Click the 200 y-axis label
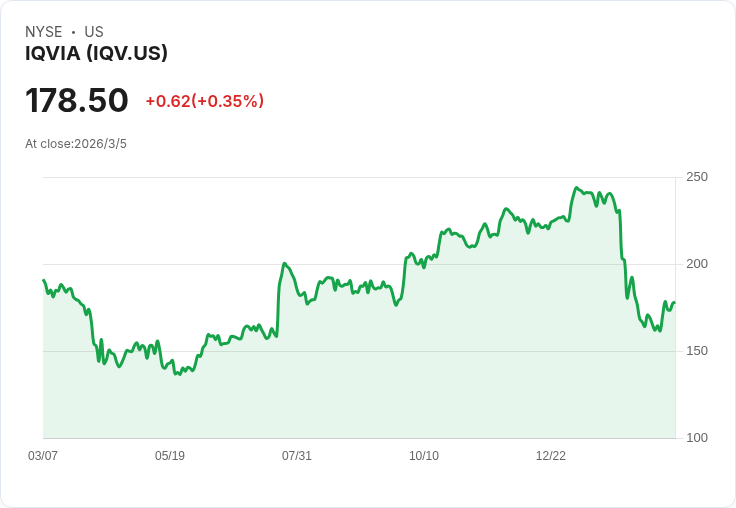 697,264
